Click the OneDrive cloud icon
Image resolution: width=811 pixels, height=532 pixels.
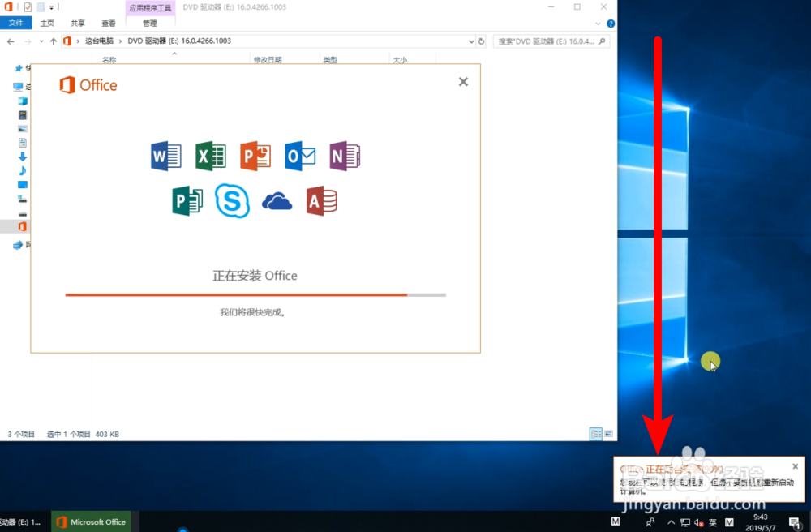(277, 200)
